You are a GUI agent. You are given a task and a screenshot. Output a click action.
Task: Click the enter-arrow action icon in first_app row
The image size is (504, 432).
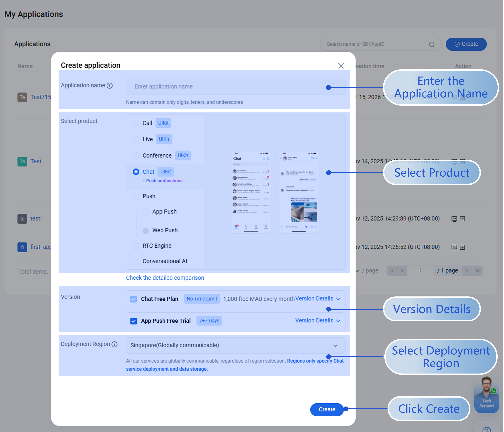click(x=462, y=247)
